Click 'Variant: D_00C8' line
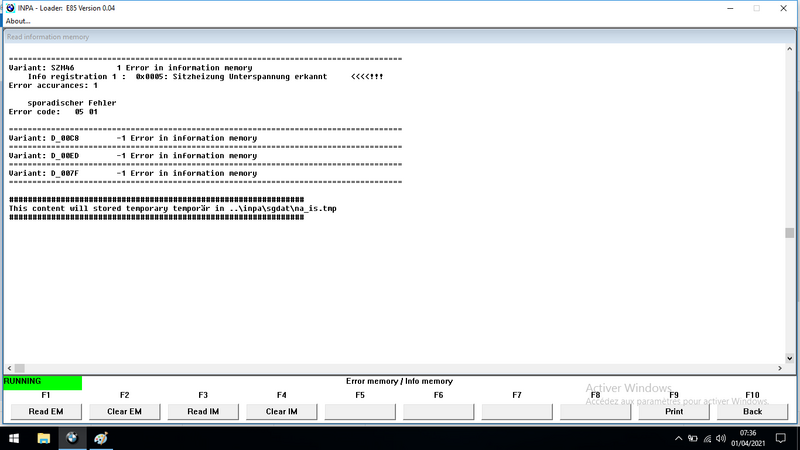Screen dimensions: 800x450 point(133,138)
